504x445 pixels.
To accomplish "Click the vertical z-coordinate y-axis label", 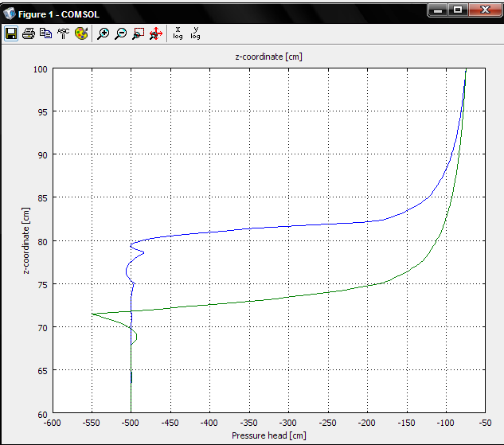I will pos(26,241).
